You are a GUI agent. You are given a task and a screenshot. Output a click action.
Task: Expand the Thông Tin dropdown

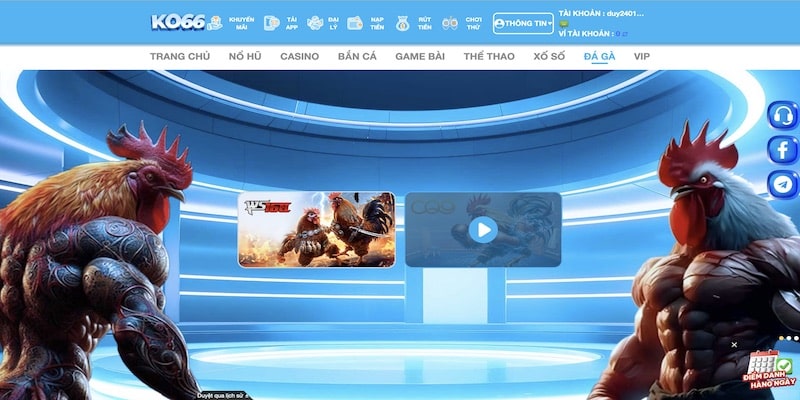pyautogui.click(x=523, y=23)
